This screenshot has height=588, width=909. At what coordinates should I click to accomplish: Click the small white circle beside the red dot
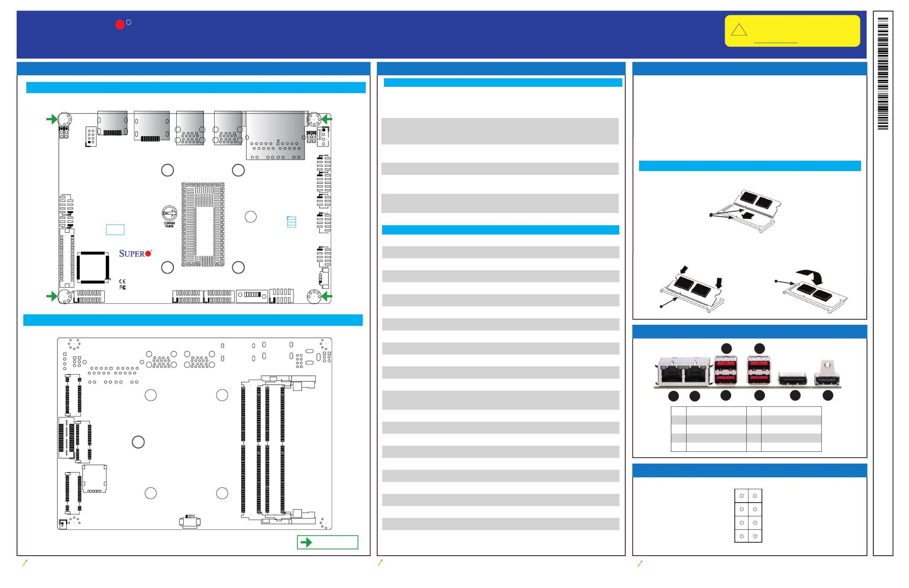[129, 23]
